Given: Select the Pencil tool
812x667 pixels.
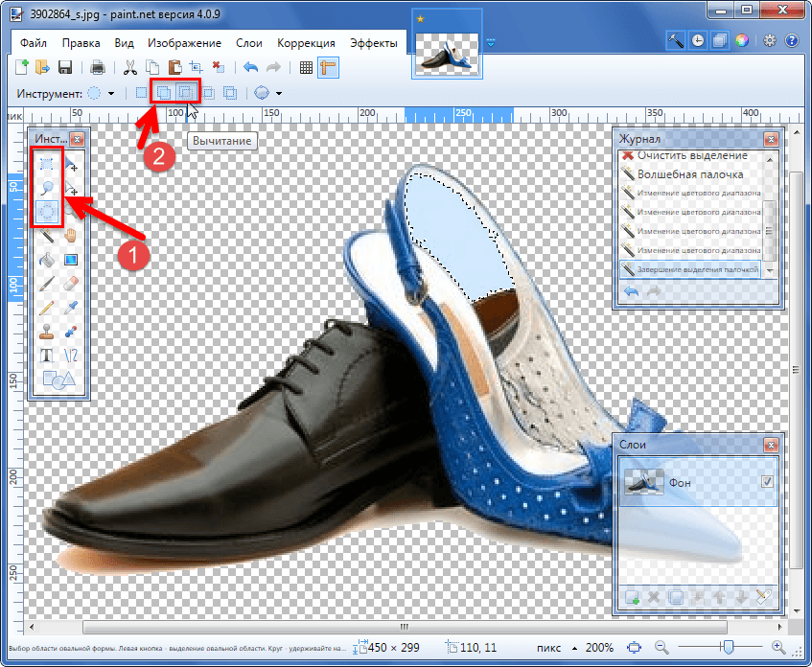Looking at the screenshot, I should tap(47, 307).
